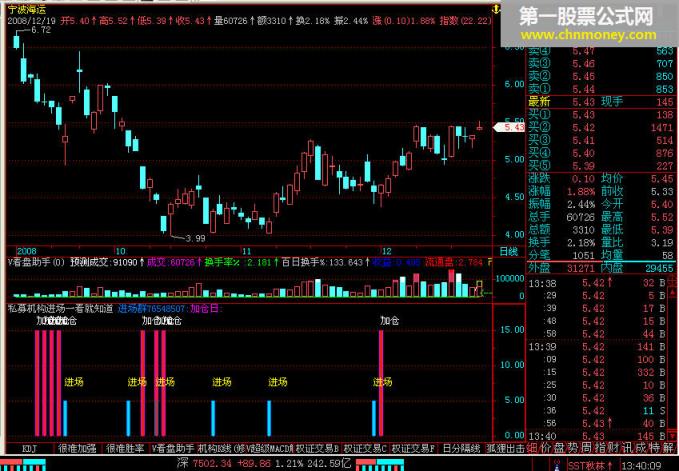Click the 买③ 5.41 bid row

pos(601,140)
